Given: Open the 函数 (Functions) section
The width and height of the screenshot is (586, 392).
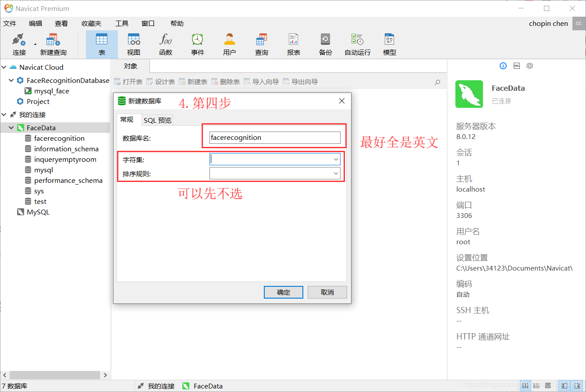Looking at the screenshot, I should [166, 43].
